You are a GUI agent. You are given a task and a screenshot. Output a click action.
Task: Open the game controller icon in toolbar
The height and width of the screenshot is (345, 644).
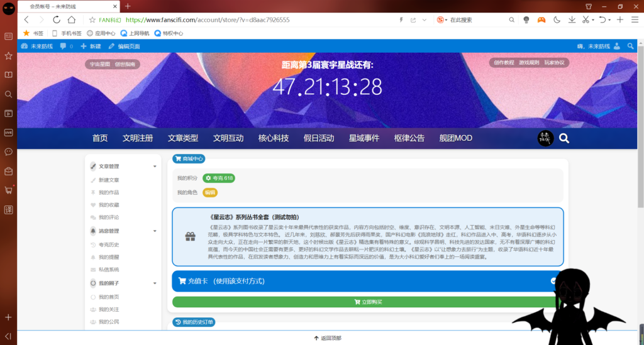[x=541, y=19]
